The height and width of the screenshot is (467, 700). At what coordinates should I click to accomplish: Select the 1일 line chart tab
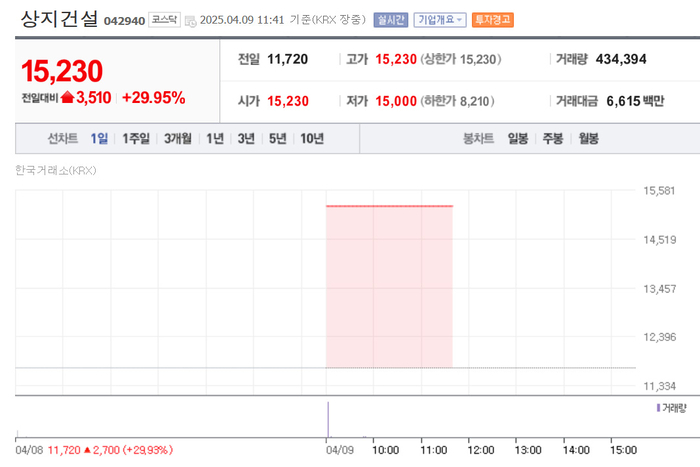click(x=99, y=138)
